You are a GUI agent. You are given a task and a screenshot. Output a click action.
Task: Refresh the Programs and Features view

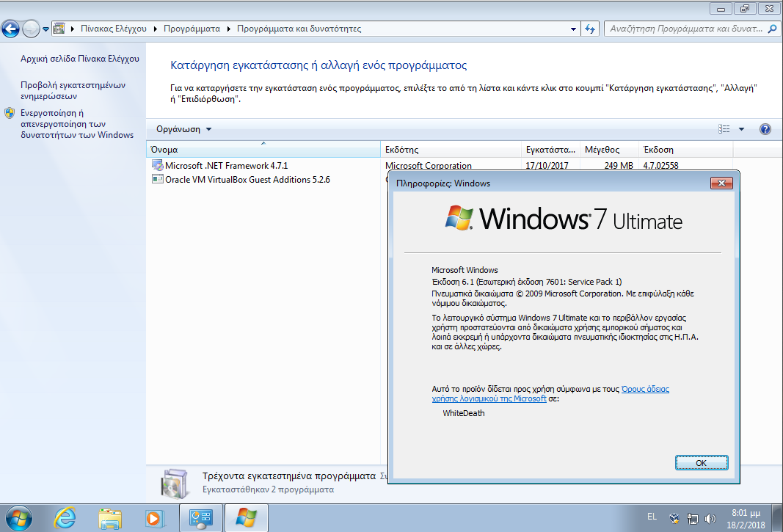tap(590, 29)
